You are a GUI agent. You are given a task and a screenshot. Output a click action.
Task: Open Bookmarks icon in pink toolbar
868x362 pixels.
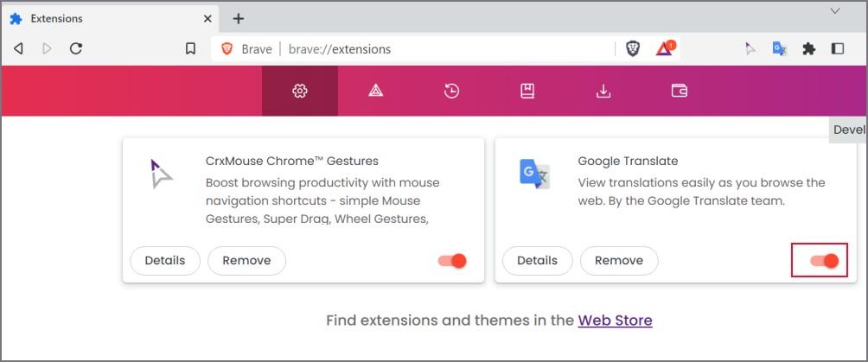[x=527, y=91]
